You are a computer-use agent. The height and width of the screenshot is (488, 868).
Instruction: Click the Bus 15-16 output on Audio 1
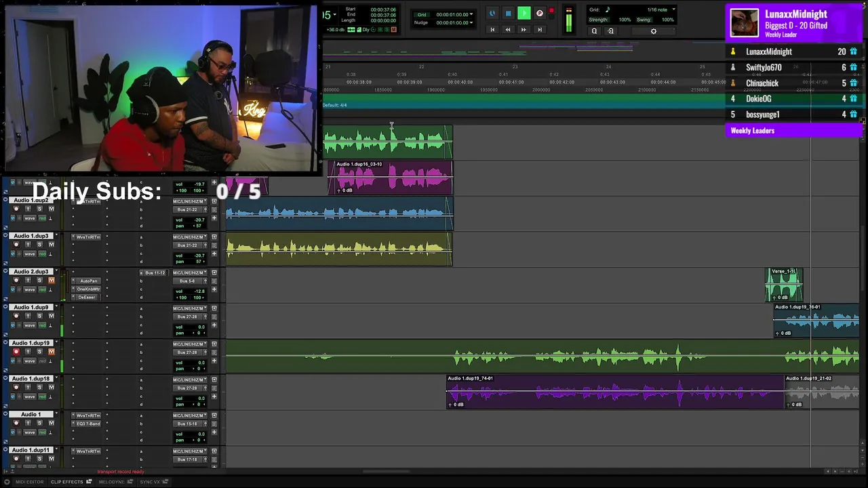pos(187,424)
